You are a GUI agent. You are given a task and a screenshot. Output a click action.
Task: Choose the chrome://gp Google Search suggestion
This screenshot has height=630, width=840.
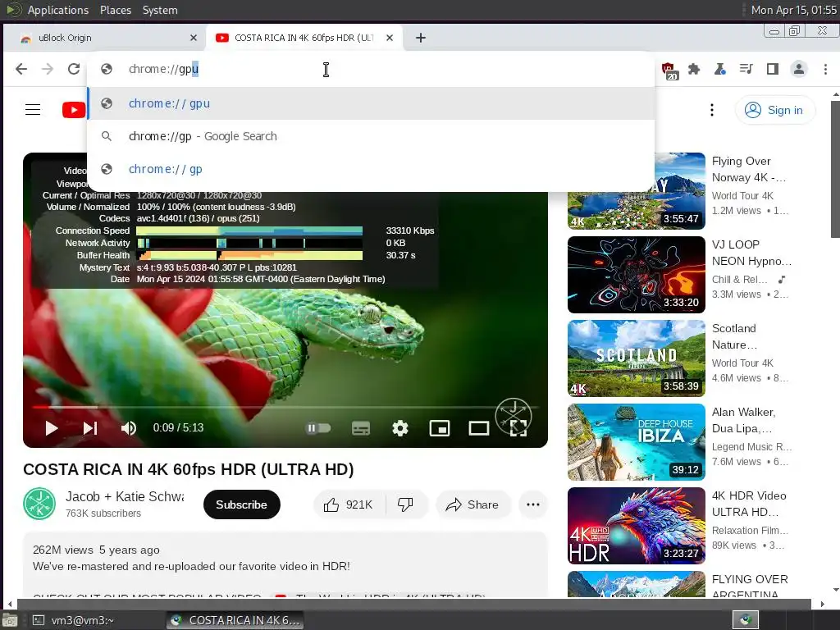pyautogui.click(x=371, y=136)
